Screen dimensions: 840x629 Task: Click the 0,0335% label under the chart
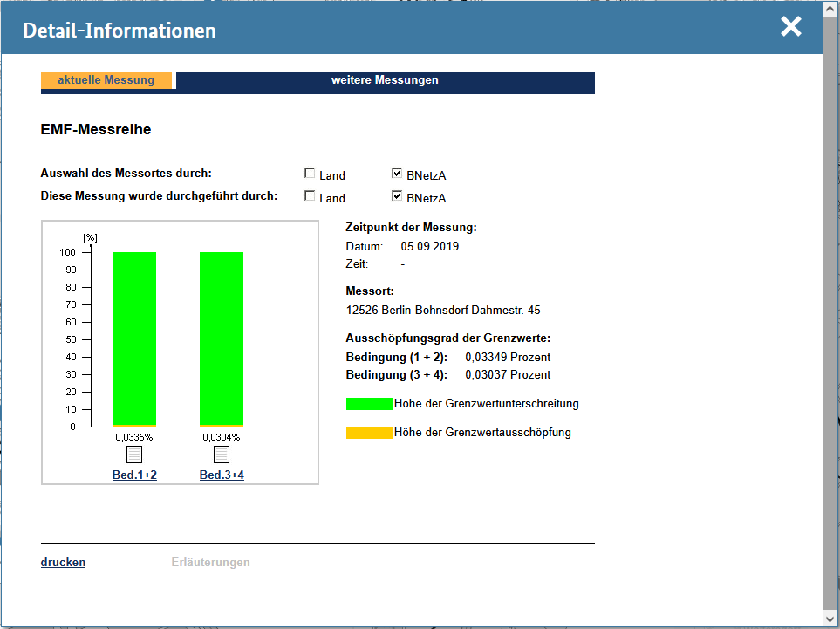(x=134, y=437)
